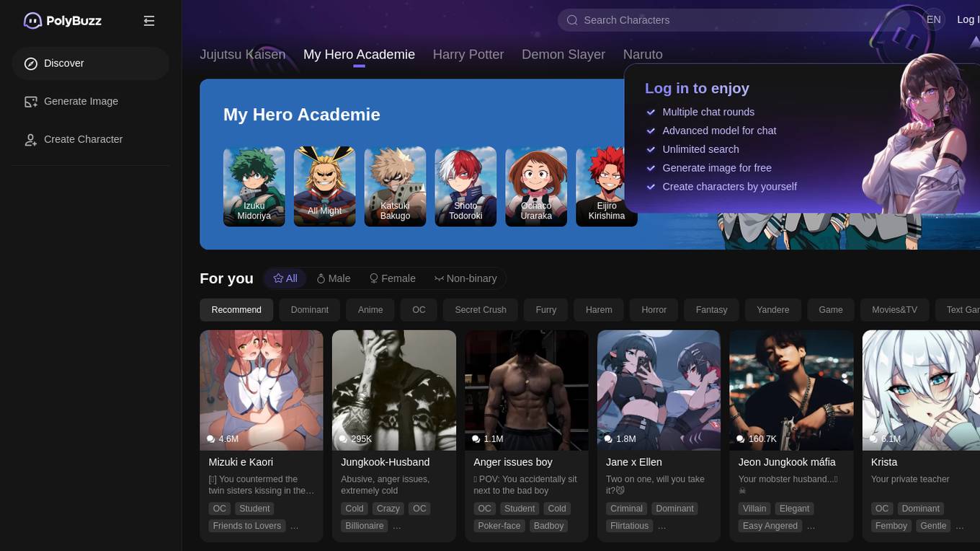Open the Demon Slayer tab

click(563, 55)
